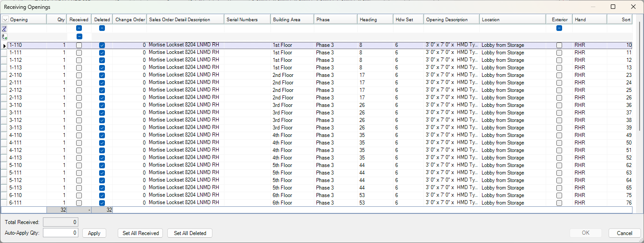Click the find-and-replace 'a.c' row icon
Screen dimensions: 644x243
pos(4,36)
